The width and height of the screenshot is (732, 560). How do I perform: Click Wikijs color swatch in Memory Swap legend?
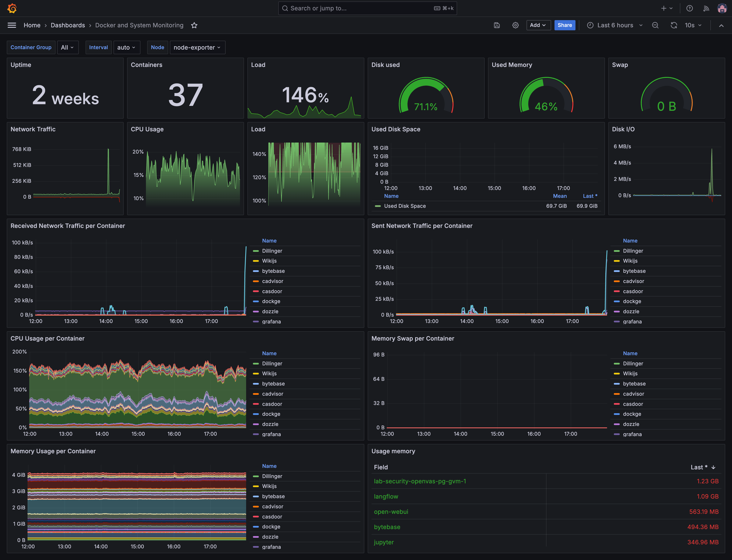click(617, 374)
